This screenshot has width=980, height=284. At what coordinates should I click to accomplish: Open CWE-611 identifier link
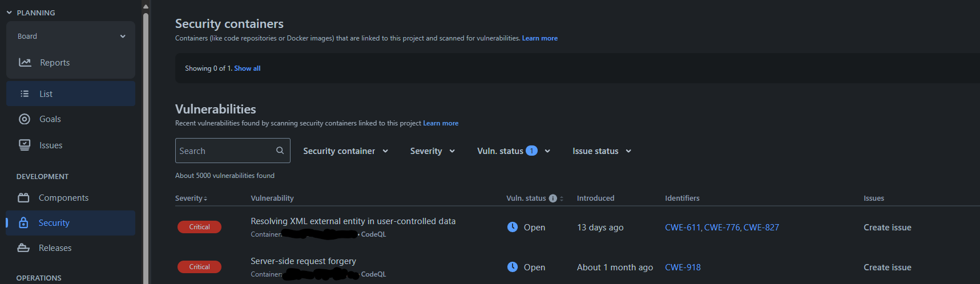point(683,228)
